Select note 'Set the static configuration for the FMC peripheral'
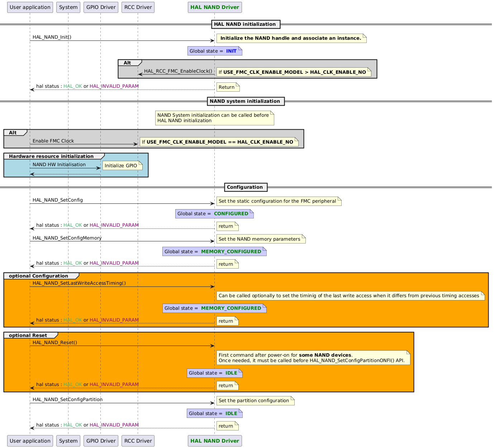This screenshot has height=448, width=494. [279, 201]
